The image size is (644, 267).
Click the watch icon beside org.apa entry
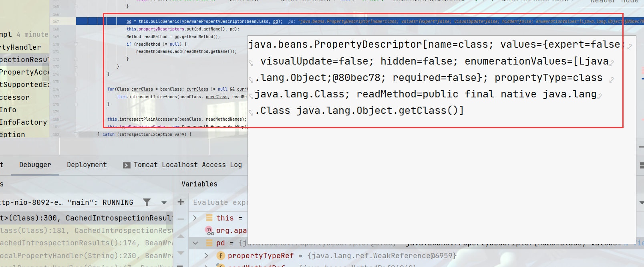click(x=209, y=231)
